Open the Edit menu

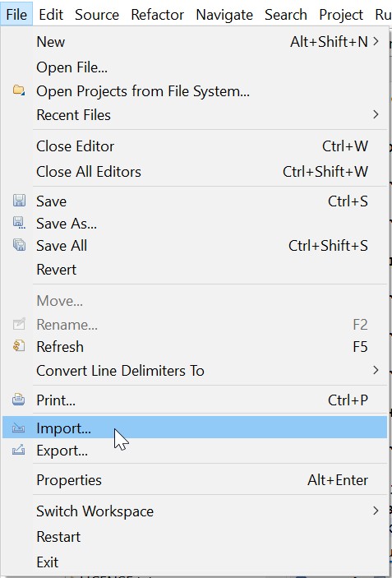click(x=51, y=15)
